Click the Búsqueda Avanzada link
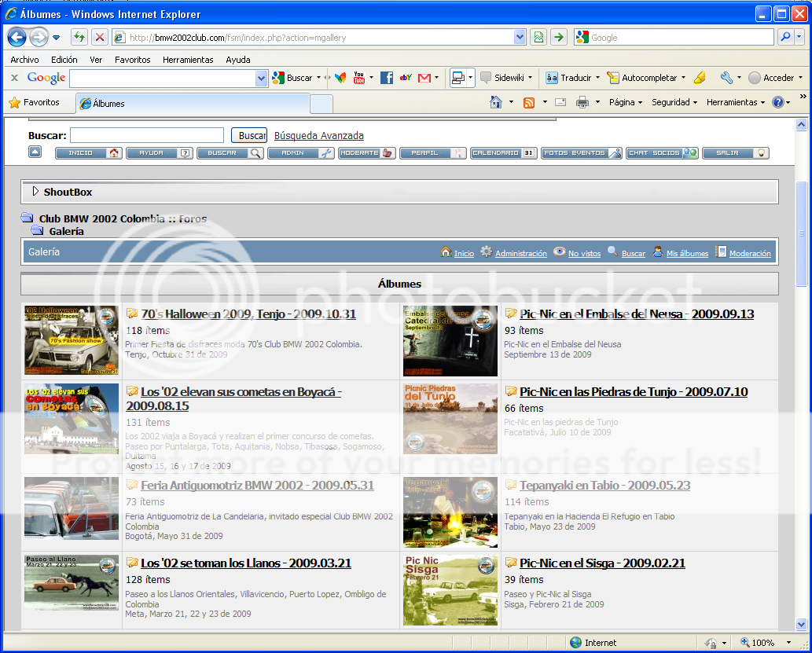812x653 pixels. (318, 136)
